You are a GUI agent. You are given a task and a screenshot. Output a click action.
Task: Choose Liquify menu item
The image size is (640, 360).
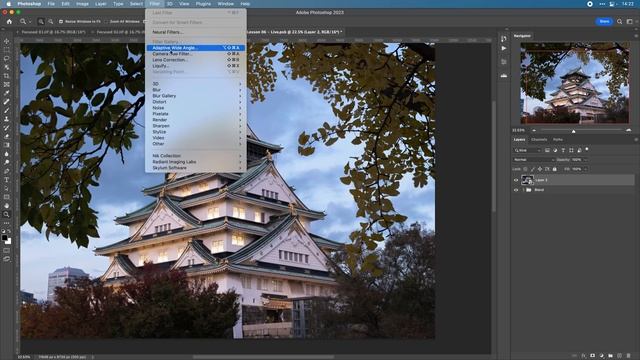[196, 66]
